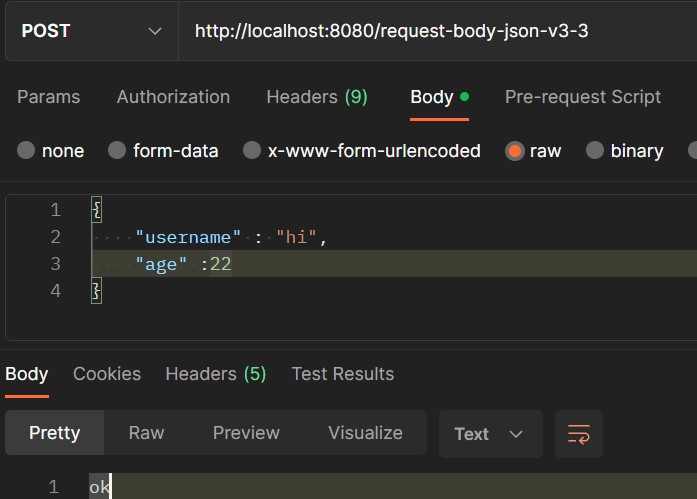Switch response view to Preview
The height and width of the screenshot is (499, 697).
[246, 433]
